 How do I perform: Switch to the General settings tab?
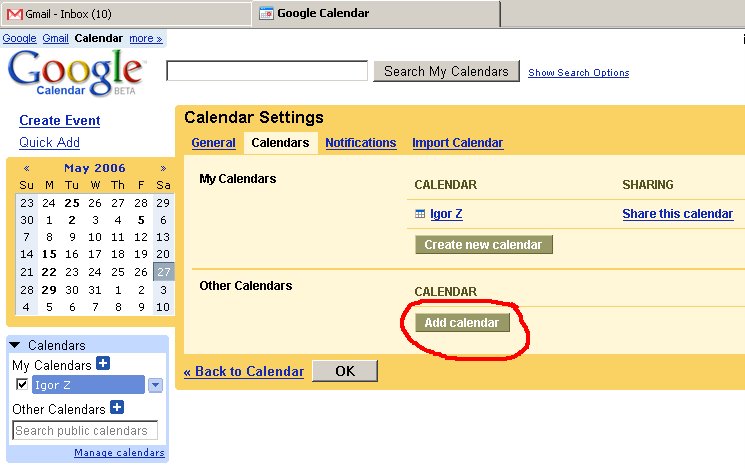pyautogui.click(x=213, y=143)
